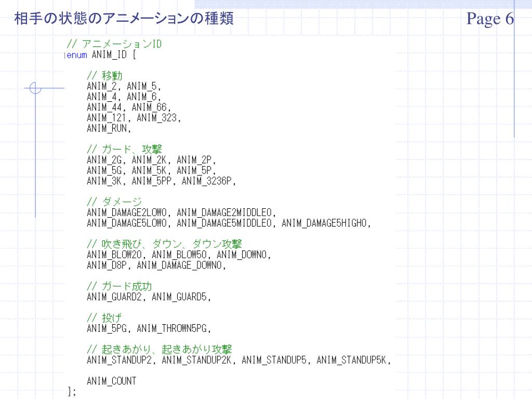Click 'ANIM_5G' identifier
The width and height of the screenshot is (532, 399).
104,170
